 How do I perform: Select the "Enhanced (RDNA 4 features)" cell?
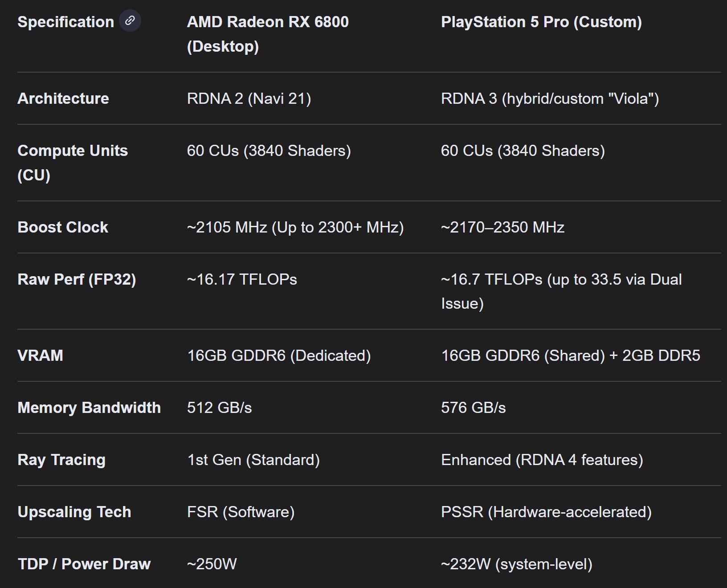click(542, 460)
